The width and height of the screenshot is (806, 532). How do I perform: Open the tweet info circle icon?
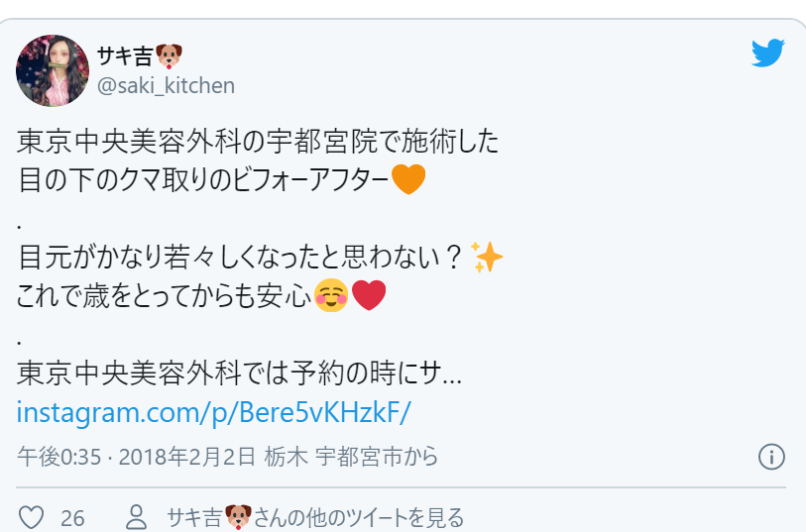click(x=771, y=457)
